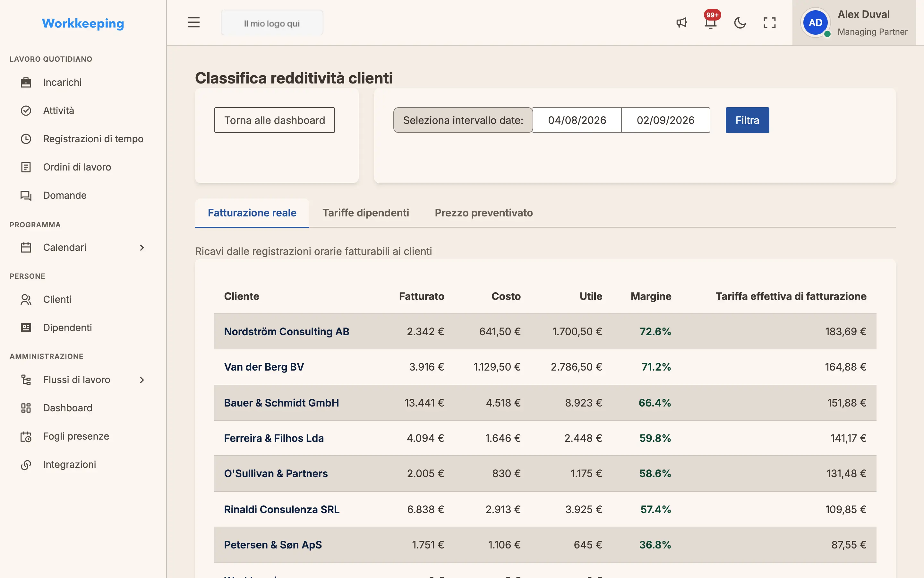Open the Dashboard grid icon
The width and height of the screenshot is (924, 578).
[26, 408]
